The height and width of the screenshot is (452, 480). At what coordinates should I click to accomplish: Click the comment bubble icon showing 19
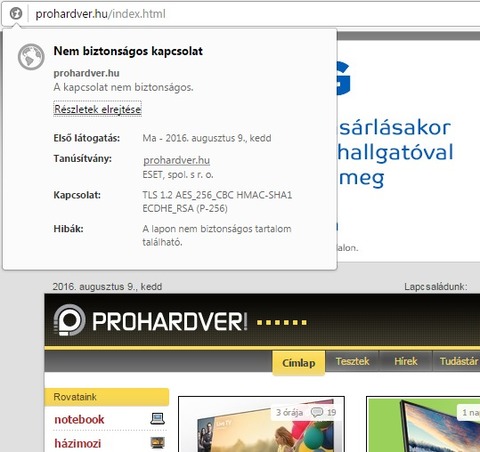[x=317, y=412]
